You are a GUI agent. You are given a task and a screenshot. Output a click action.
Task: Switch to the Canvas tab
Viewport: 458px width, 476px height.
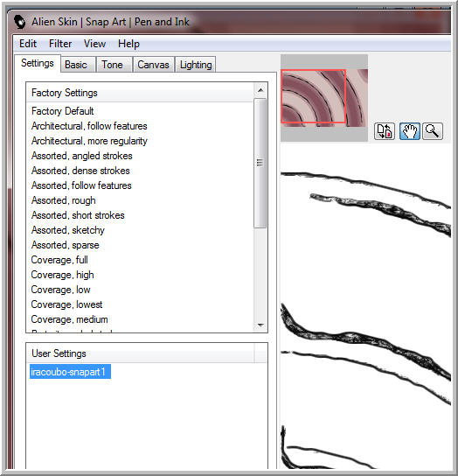tap(153, 65)
